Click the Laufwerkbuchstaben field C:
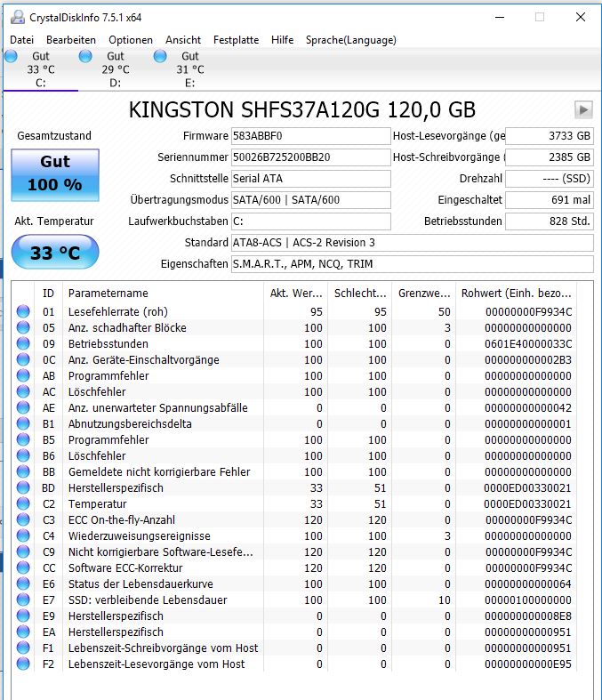The width and height of the screenshot is (602, 700). (x=310, y=221)
